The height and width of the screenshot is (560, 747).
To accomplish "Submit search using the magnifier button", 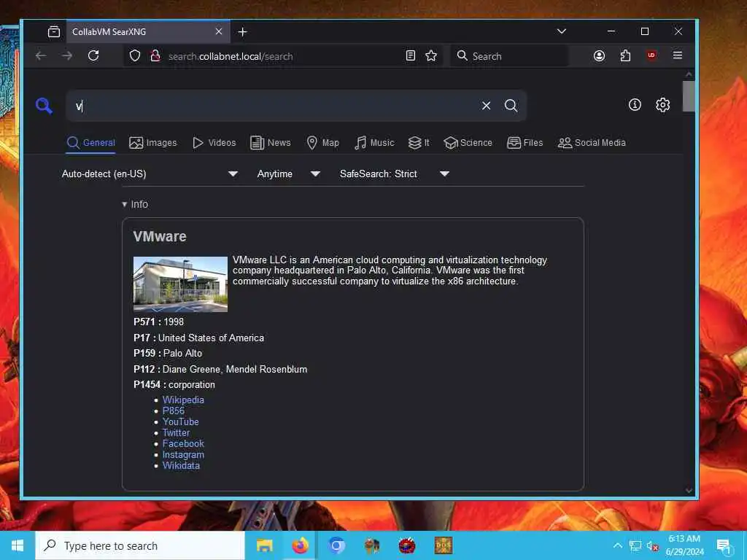I will 511,106.
